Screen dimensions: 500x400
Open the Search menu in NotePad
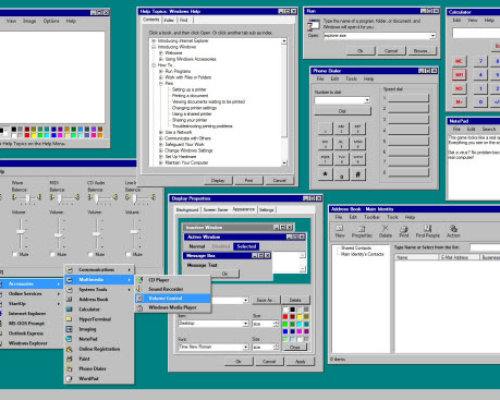point(489,129)
